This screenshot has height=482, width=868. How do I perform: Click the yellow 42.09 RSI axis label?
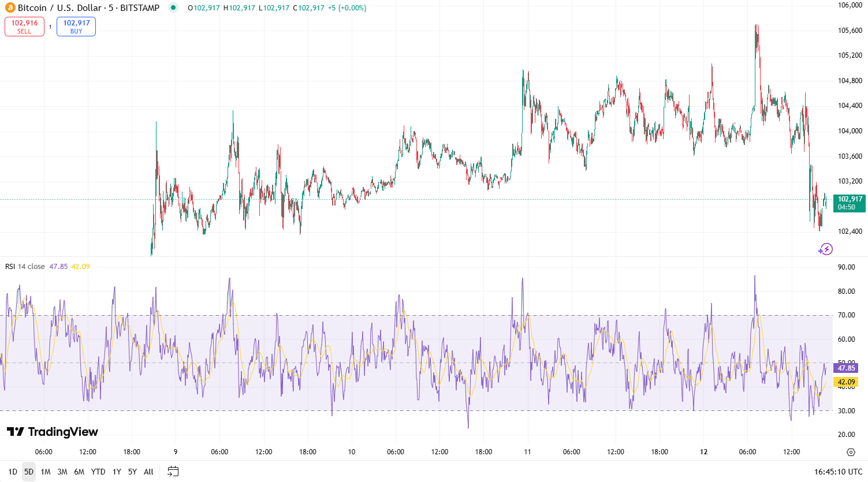click(x=846, y=382)
